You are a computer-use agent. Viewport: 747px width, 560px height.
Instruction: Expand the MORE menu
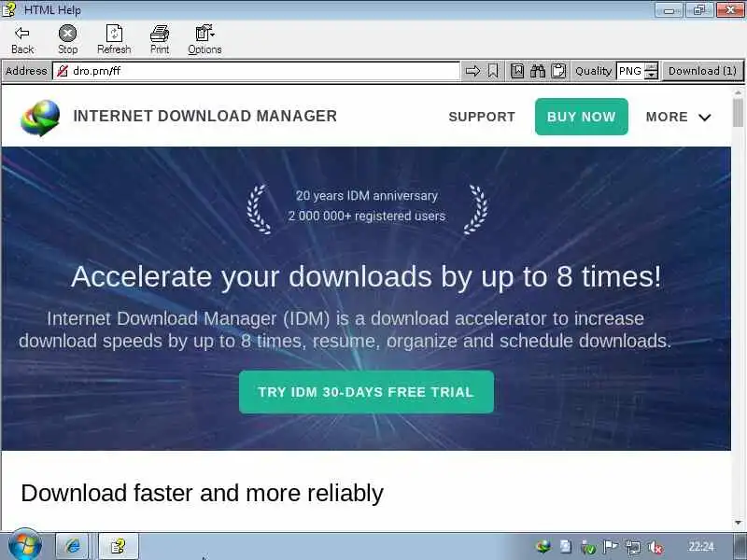pos(678,117)
